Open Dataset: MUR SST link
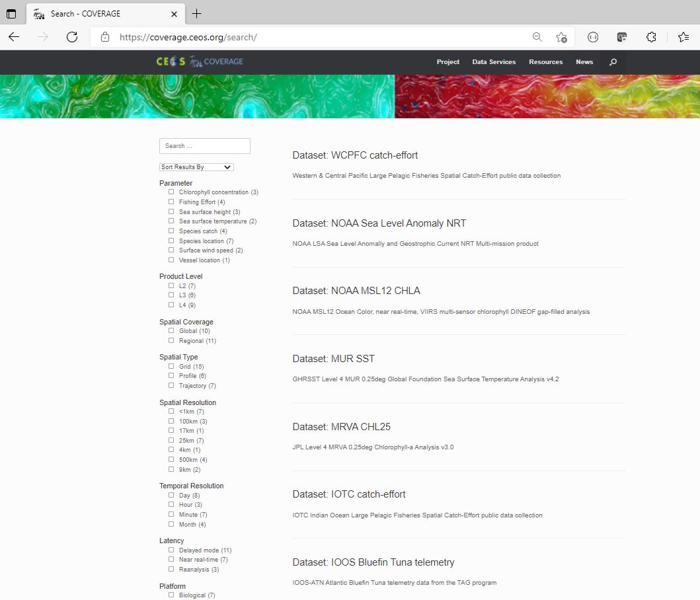 [334, 359]
